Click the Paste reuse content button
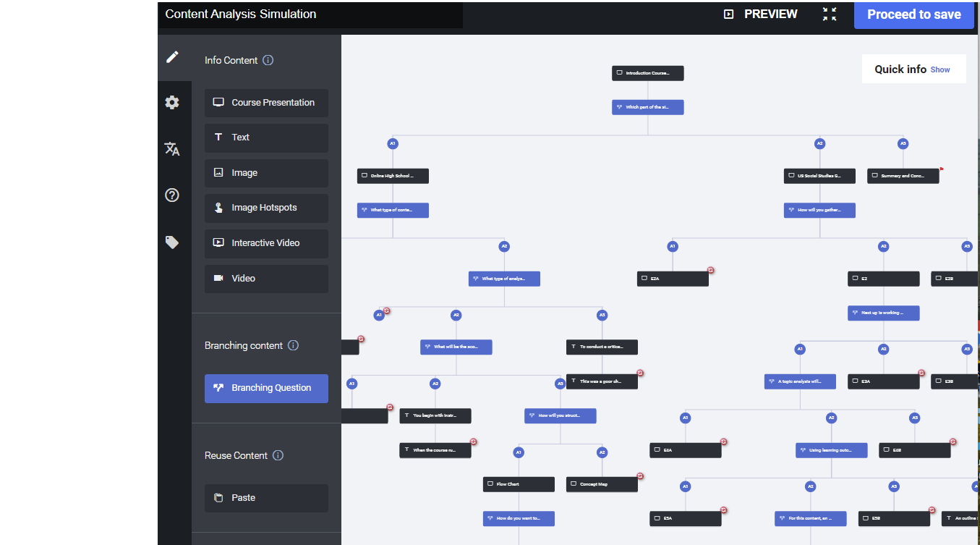The width and height of the screenshot is (980, 545). [266, 498]
